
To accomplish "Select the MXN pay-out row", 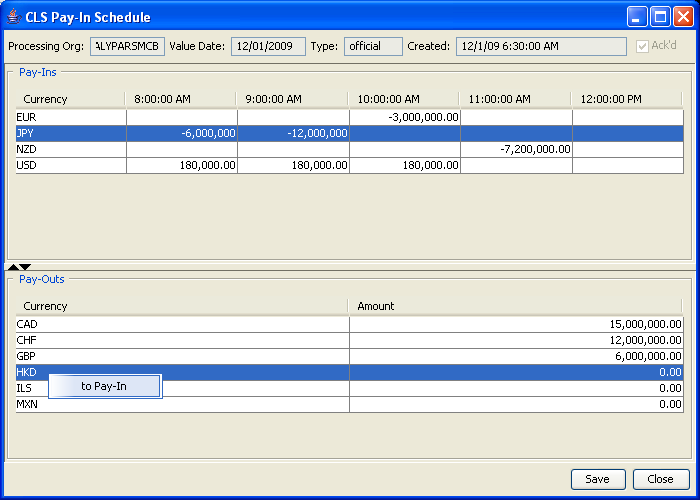I will click(350, 405).
